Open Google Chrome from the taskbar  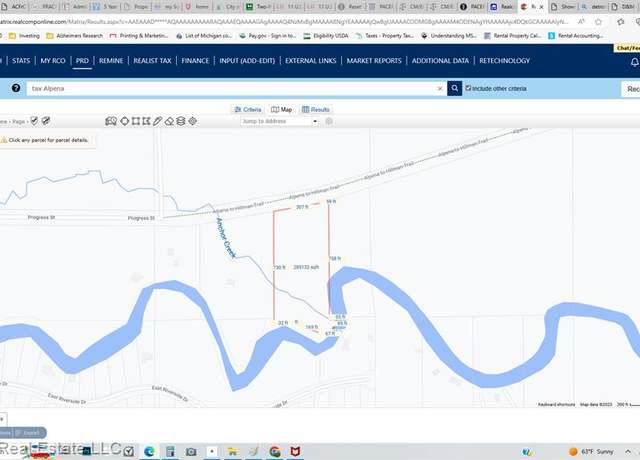[275, 451]
